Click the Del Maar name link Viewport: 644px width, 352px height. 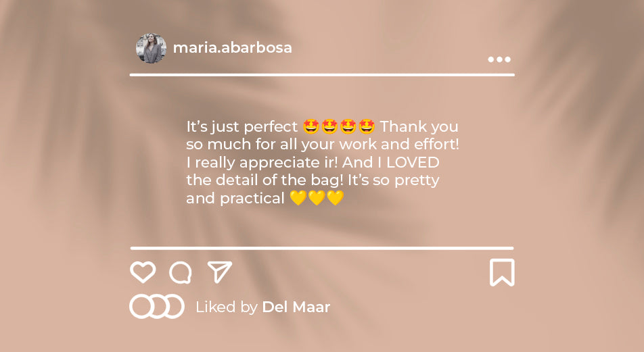click(x=296, y=307)
